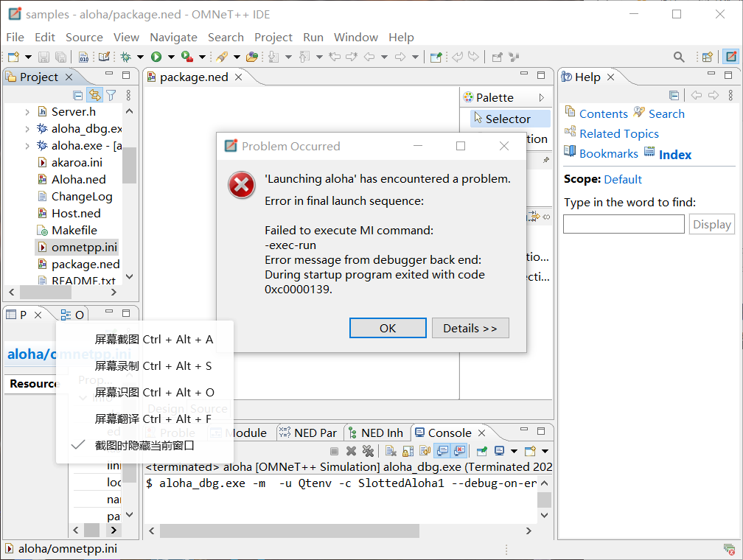743x560 pixels.
Task: Toggle Pin Console in Console toolbar
Action: tap(482, 451)
